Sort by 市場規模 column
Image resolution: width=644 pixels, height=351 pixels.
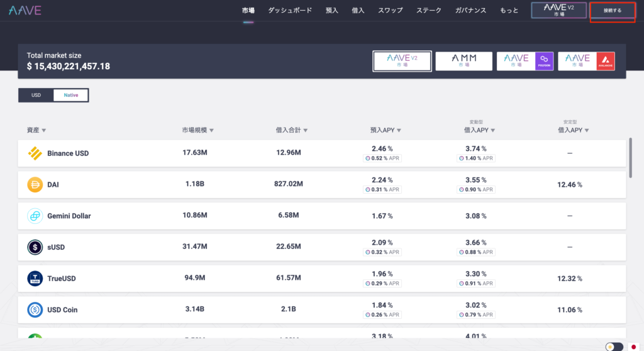198,130
